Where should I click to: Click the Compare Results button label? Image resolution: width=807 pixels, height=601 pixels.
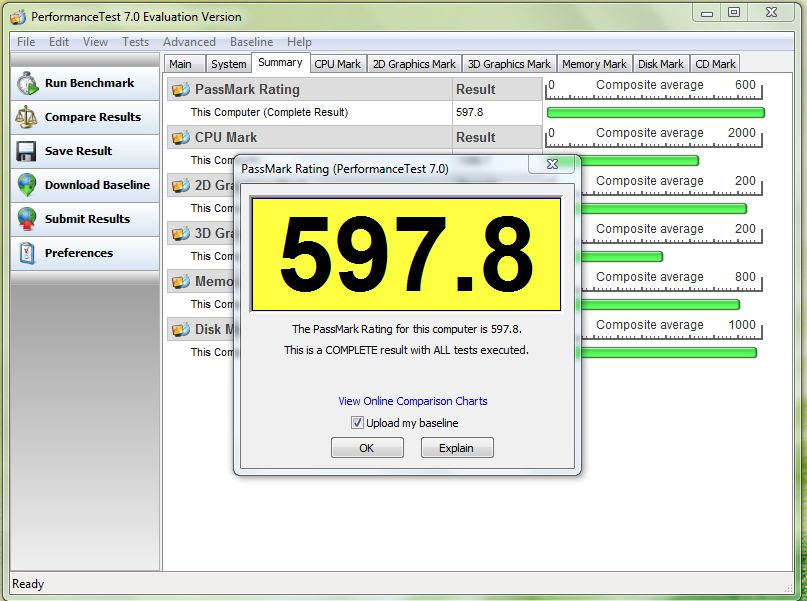pos(93,117)
